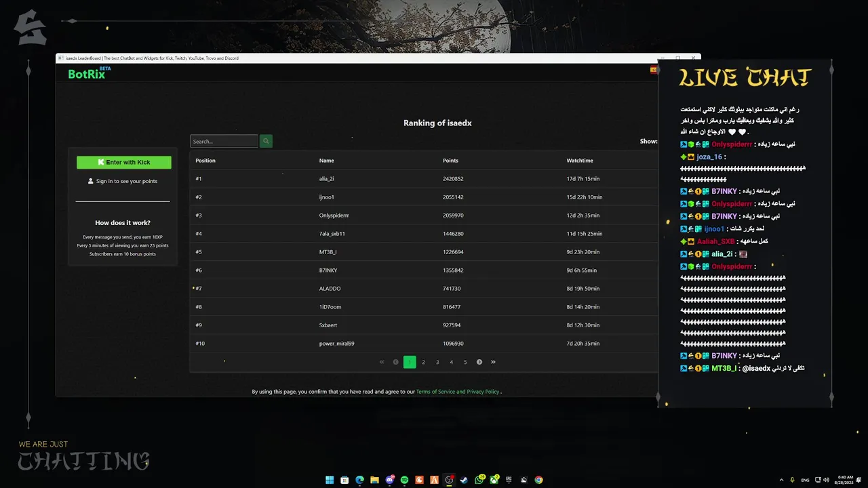The width and height of the screenshot is (868, 488).
Task: Click the name 7ala_sxb11 in table
Action: coord(332,234)
